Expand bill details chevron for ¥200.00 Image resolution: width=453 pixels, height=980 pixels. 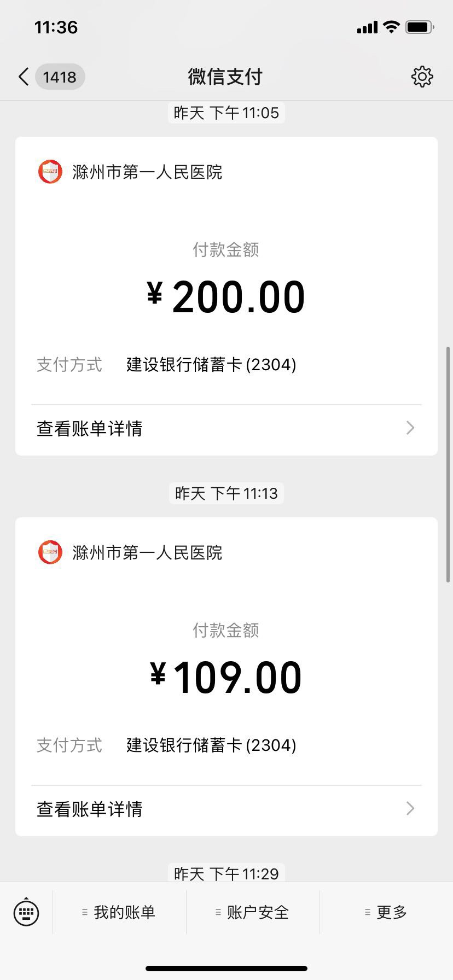tap(410, 428)
